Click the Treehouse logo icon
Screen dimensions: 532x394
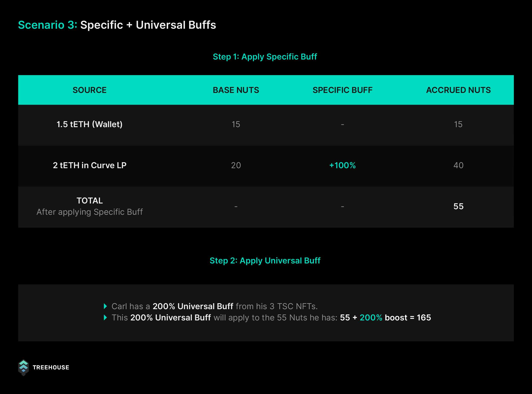coord(23,367)
